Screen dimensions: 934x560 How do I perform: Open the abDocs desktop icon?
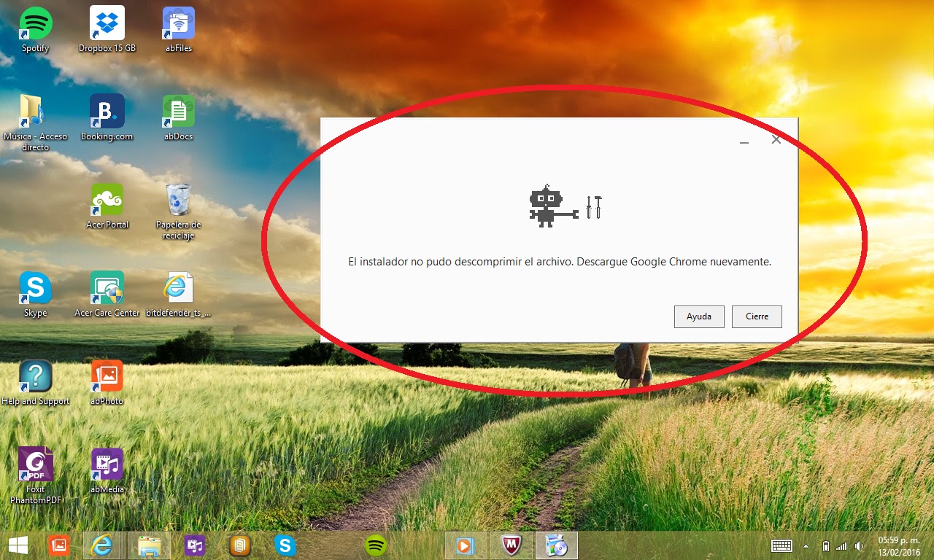[x=179, y=118]
